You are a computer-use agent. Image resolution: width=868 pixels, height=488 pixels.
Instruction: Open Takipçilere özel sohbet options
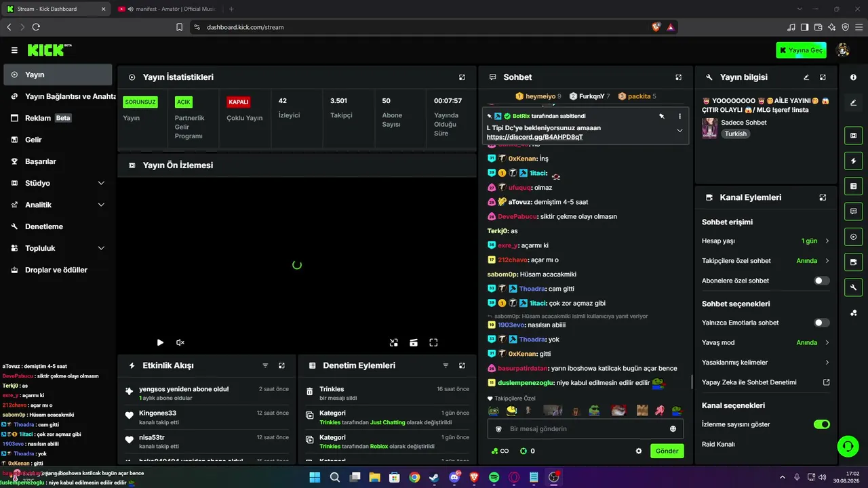click(x=766, y=261)
